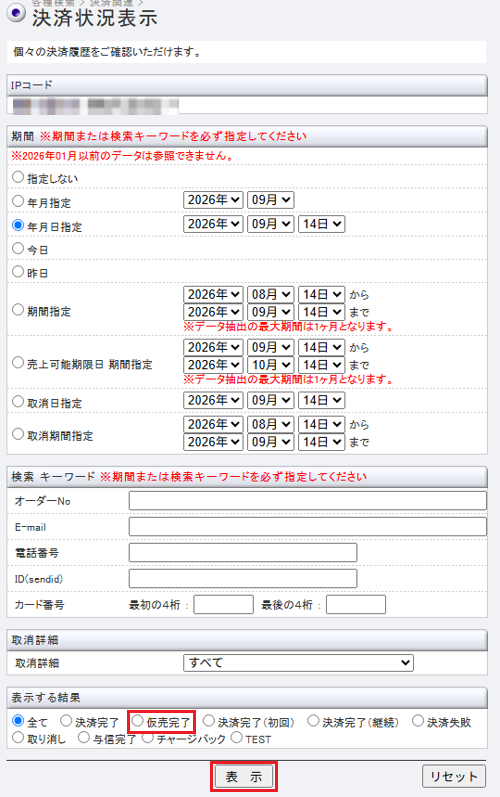
Task: Open 売上可能期限日 end month dropdown showing 10月
Action: (x=270, y=364)
